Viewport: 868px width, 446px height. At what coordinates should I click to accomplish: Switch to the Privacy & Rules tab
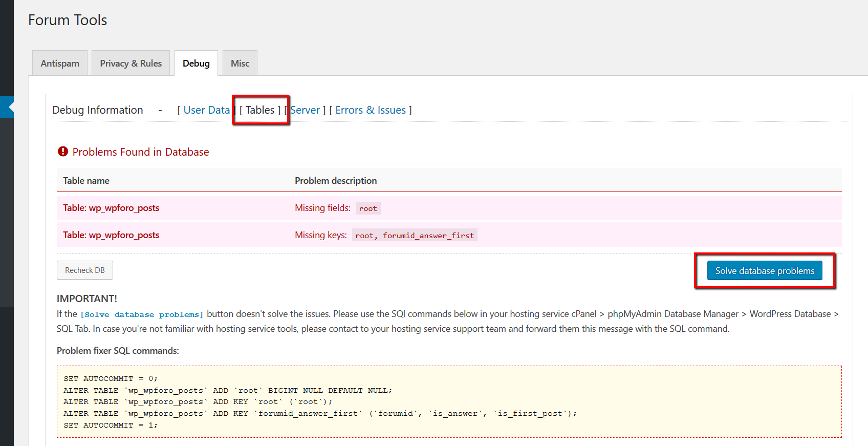[x=131, y=63]
